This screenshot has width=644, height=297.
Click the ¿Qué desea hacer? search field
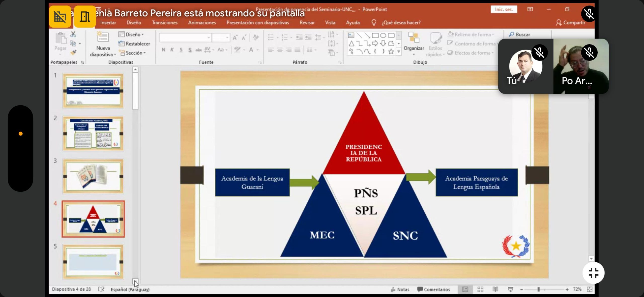[x=401, y=23]
